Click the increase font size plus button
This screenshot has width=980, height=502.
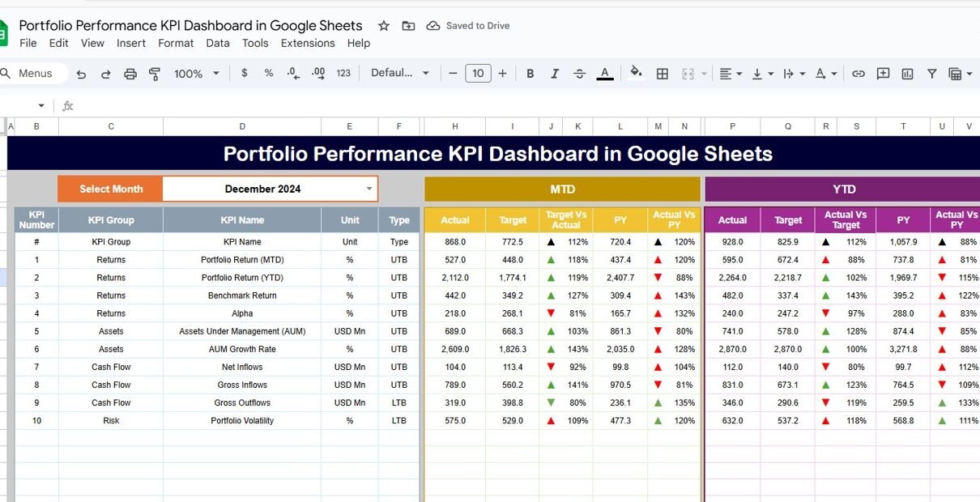pyautogui.click(x=502, y=74)
